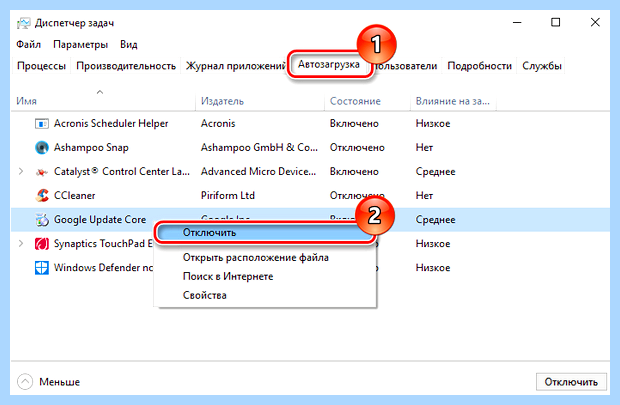Screen dimensions: 620x405
Task: Click Отключено status for Ashampoo Snap
Action: [x=357, y=148]
